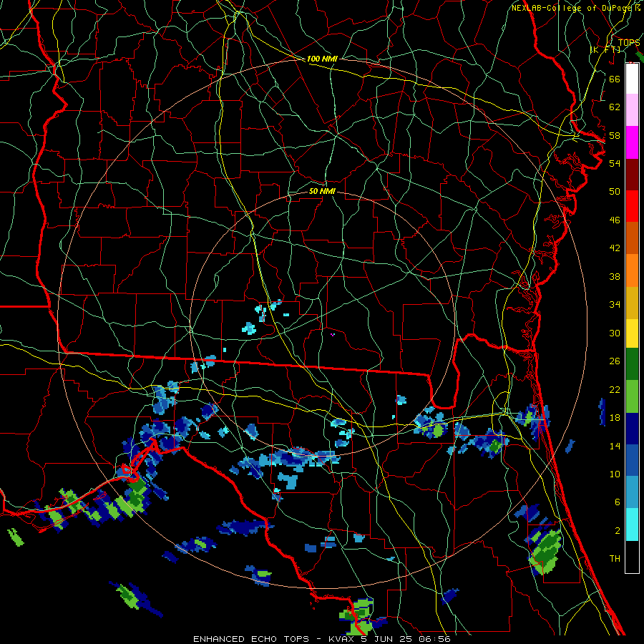Click the 6 value on the legend scale
The image size is (644, 644).
[617, 502]
